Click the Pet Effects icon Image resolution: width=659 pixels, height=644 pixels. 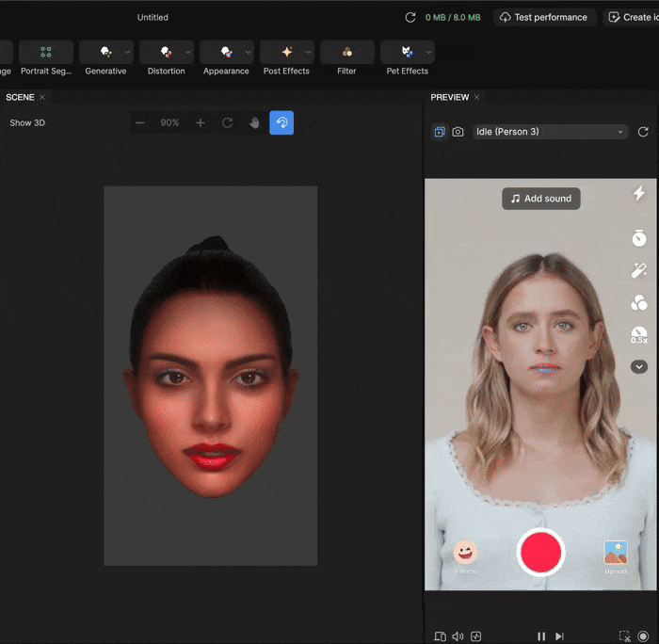point(407,52)
